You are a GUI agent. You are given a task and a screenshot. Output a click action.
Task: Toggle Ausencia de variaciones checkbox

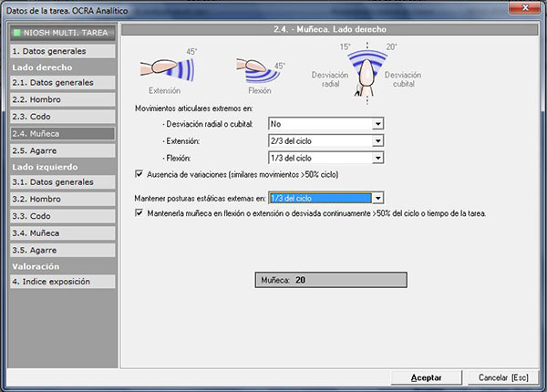click(139, 174)
